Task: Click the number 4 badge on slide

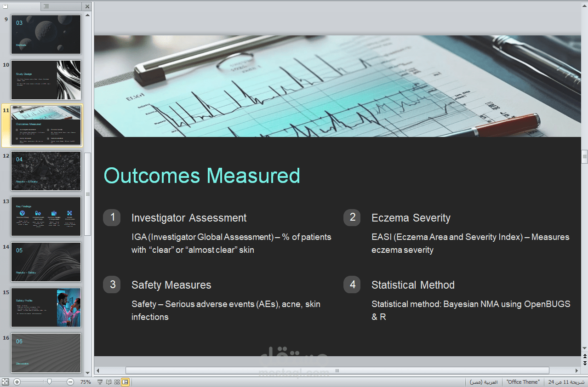Action: 352,285
